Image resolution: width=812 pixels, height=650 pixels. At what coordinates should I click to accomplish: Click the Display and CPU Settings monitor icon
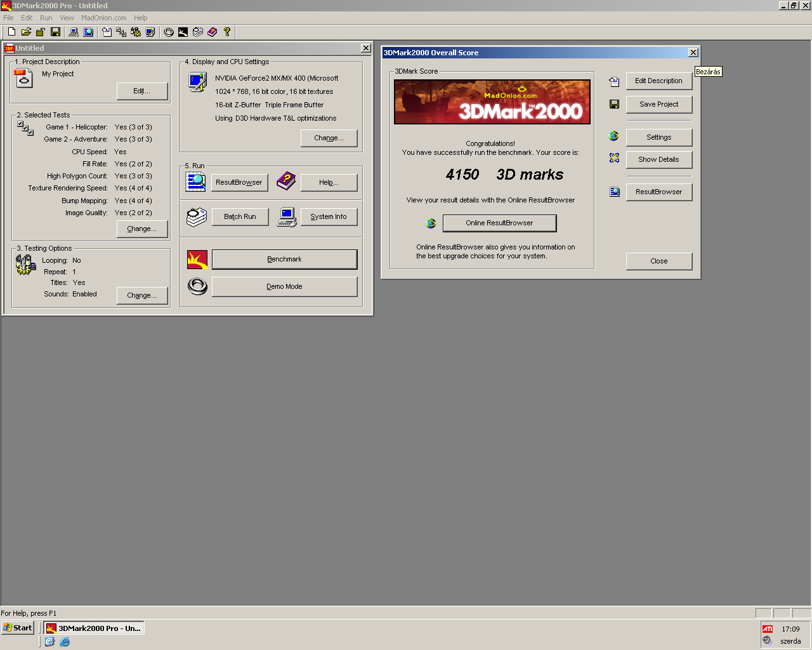[x=198, y=82]
